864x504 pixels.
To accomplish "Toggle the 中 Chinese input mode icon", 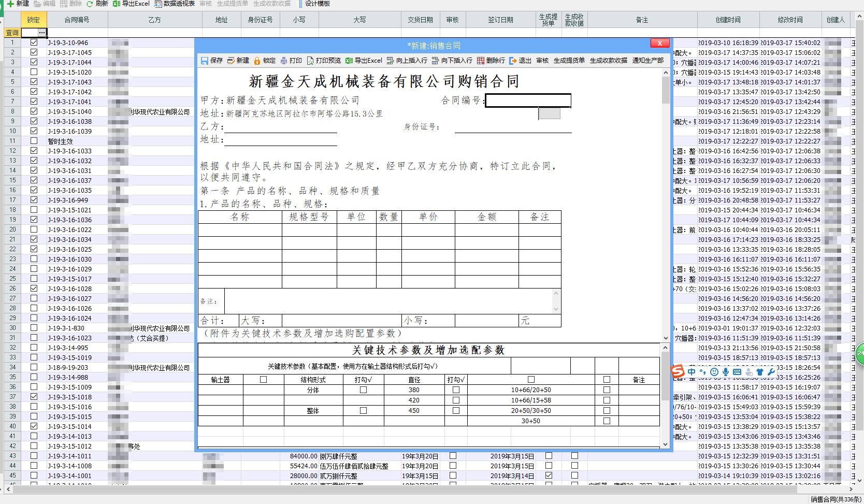I will coord(692,372).
